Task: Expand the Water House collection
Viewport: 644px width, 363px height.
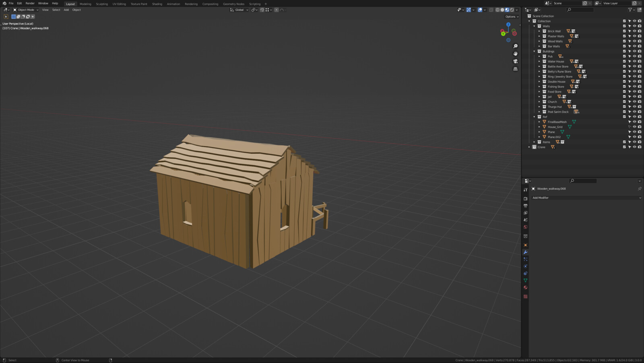Action: (539, 61)
